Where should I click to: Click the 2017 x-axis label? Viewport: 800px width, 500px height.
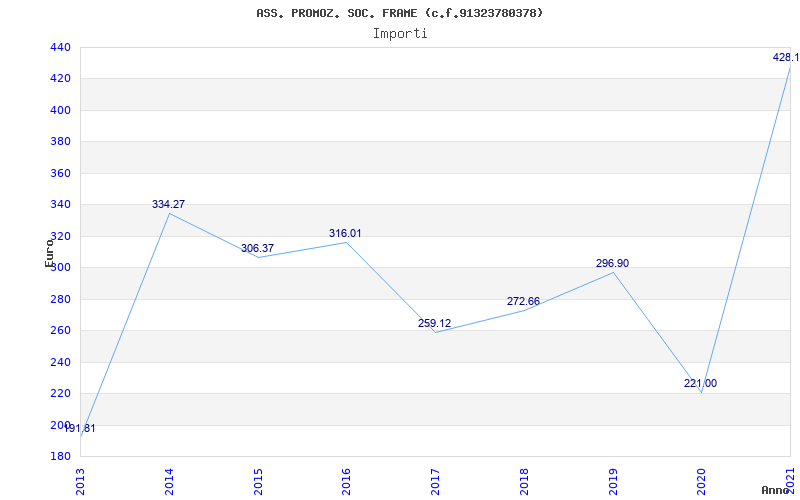[x=435, y=482]
